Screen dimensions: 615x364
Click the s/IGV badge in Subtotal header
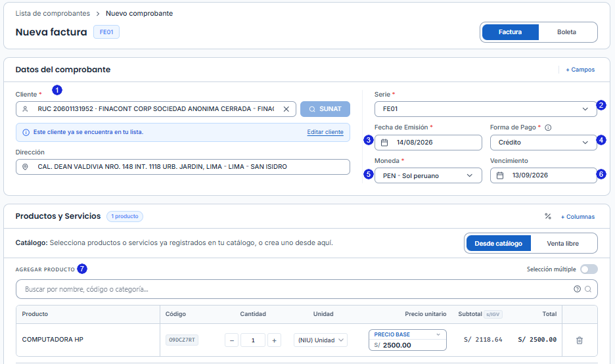click(493, 314)
